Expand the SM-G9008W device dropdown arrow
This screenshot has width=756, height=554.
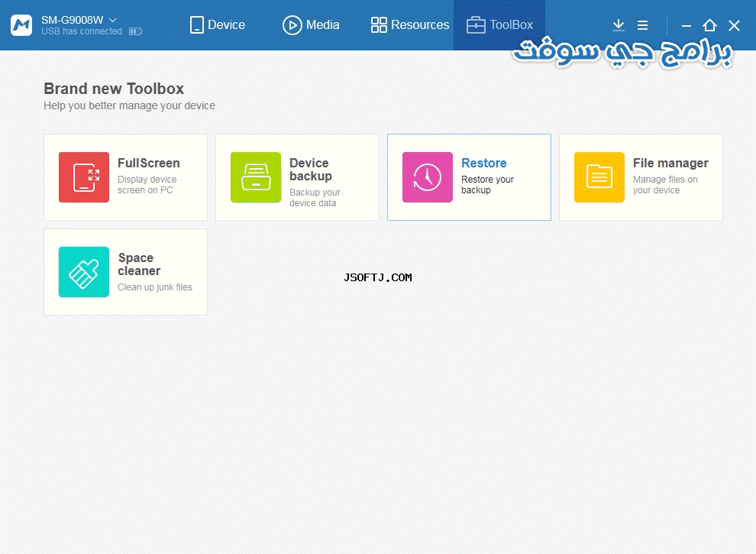tap(113, 21)
